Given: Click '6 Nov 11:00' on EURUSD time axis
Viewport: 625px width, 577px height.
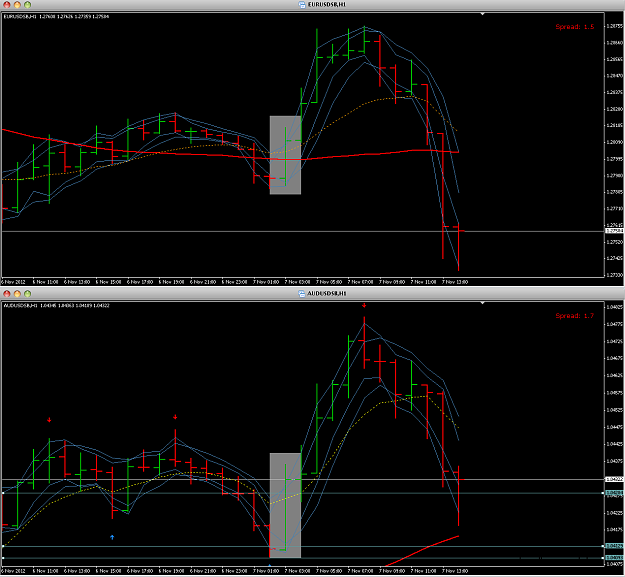Looking at the screenshot, I should [x=45, y=282].
